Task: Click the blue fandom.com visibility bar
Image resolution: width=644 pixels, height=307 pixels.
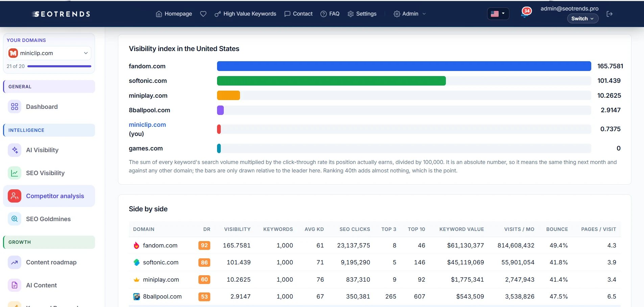Action: coord(404,66)
